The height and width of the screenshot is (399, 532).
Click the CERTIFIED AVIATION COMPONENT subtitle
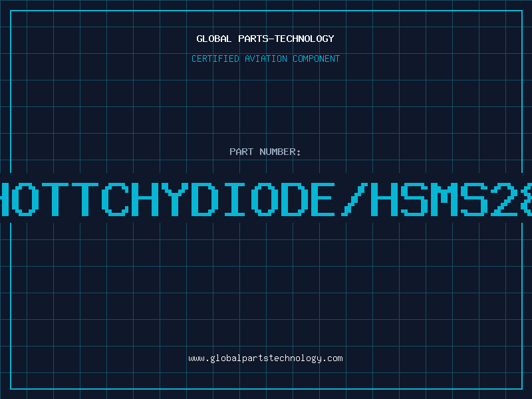[265, 59]
